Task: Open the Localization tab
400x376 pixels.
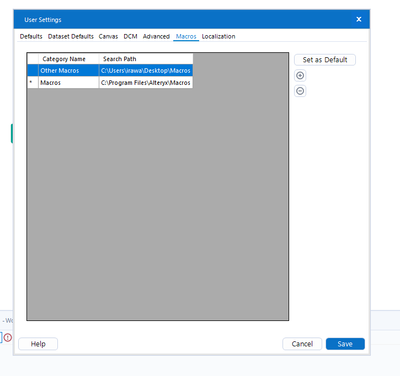Action: click(x=218, y=36)
